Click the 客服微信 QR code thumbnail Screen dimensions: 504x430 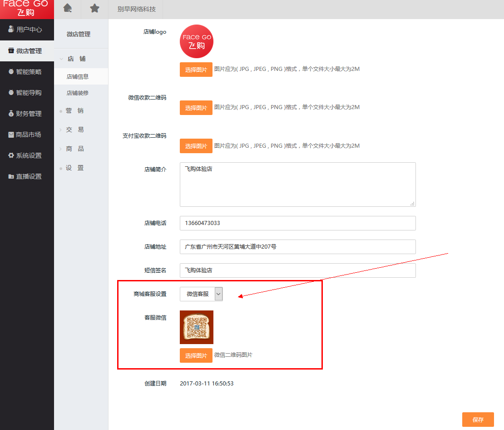pos(196,327)
